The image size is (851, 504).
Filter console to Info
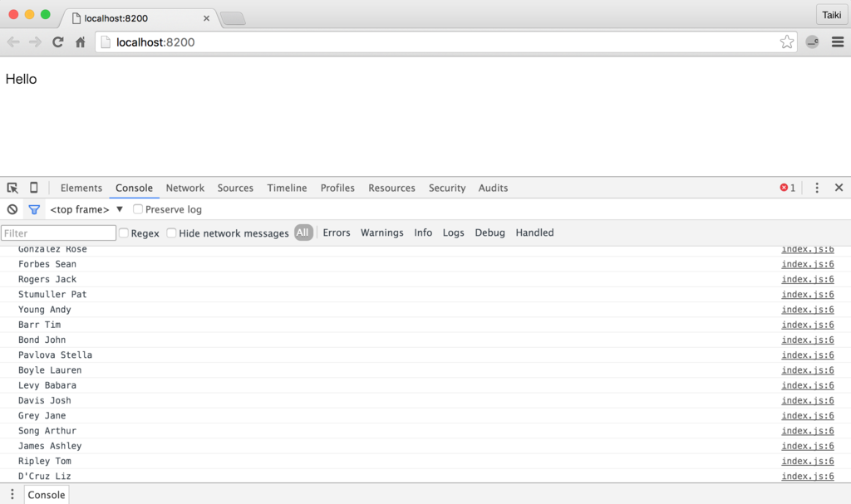click(423, 232)
